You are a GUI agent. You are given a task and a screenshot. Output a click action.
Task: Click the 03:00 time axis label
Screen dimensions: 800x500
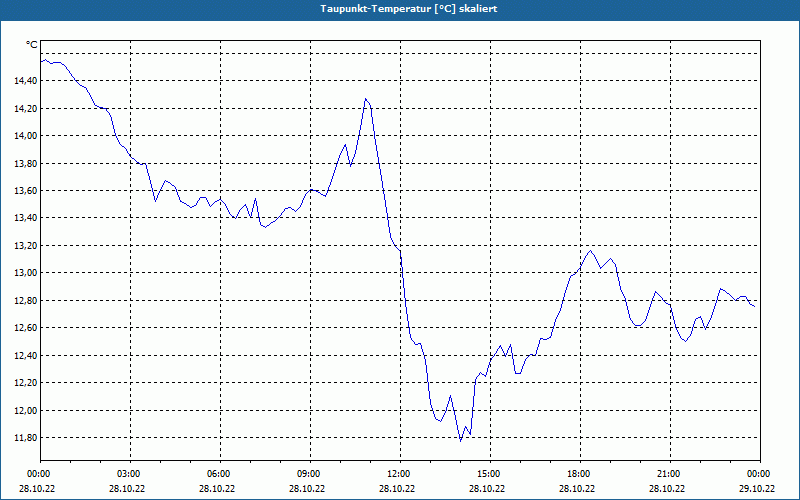coord(130,474)
